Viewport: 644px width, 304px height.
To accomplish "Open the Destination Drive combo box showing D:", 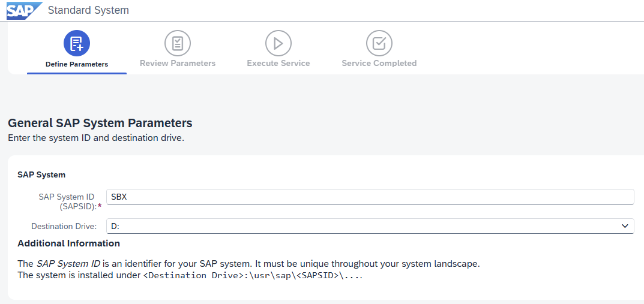I will [x=370, y=226].
